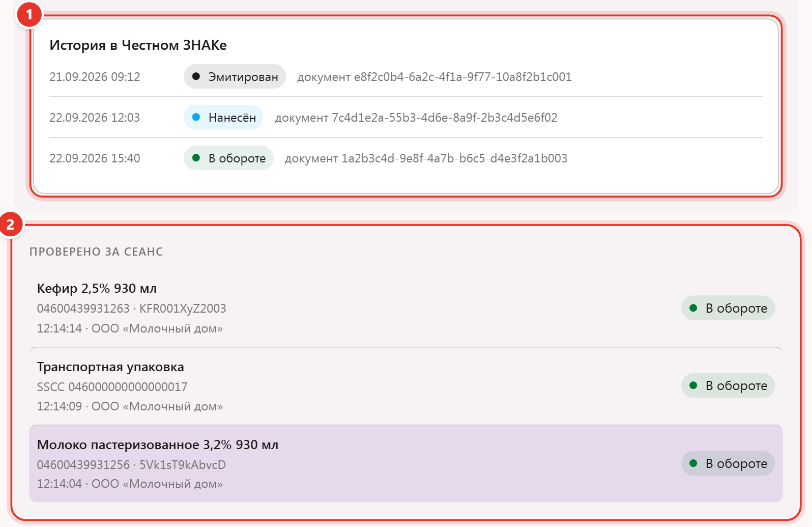Select the code line 04600439931256 · 5Vk1sT9kAbvcD
812x527 pixels.
(131, 465)
